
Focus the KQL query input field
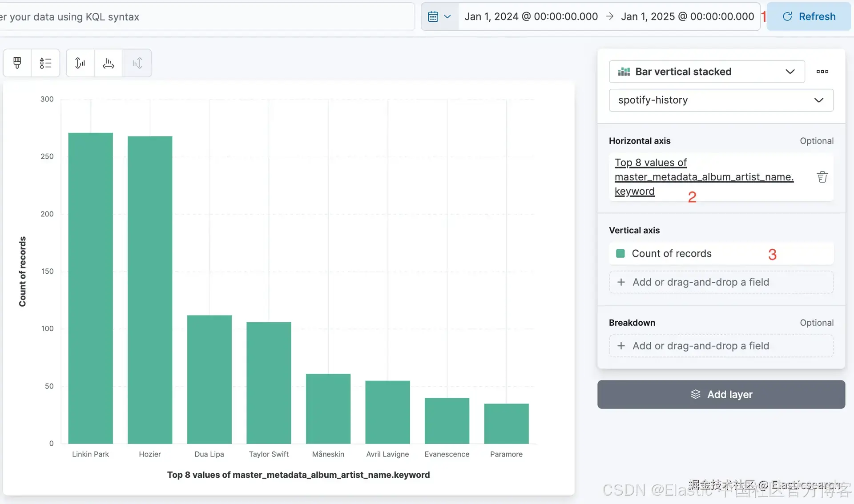tap(207, 17)
